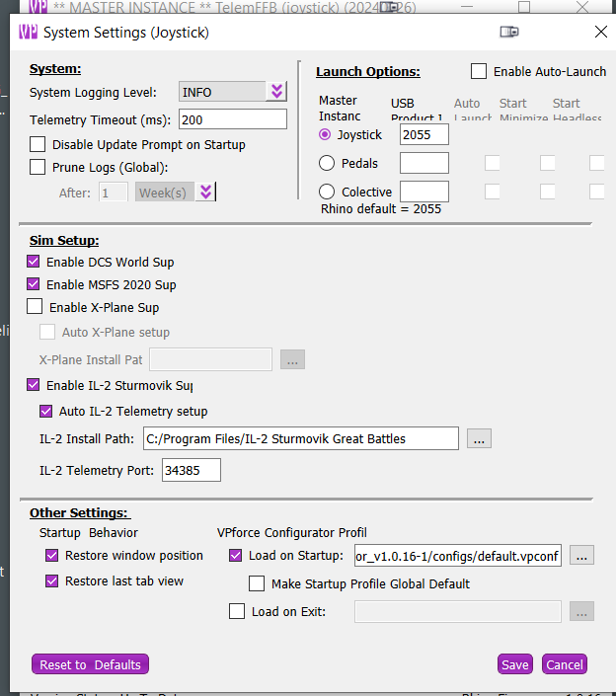The width and height of the screenshot is (616, 696).
Task: Uncheck Enable DCS World Support
Action: click(35, 263)
